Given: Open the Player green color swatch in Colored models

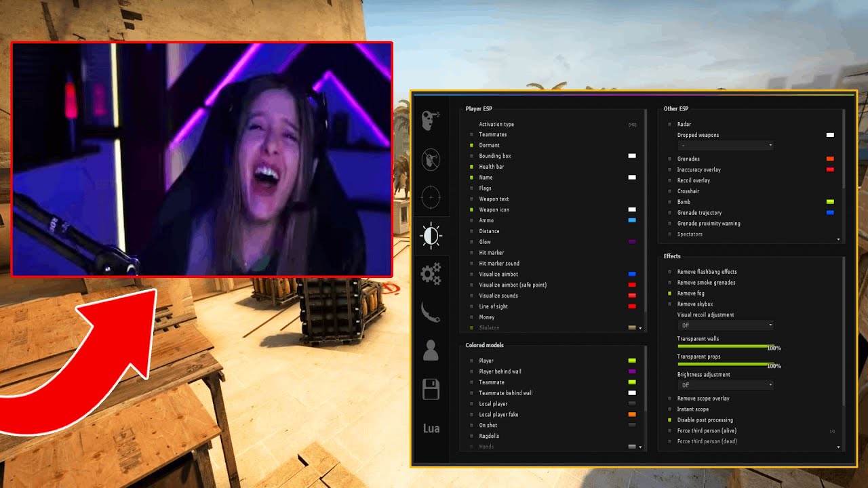Looking at the screenshot, I should pyautogui.click(x=632, y=361).
